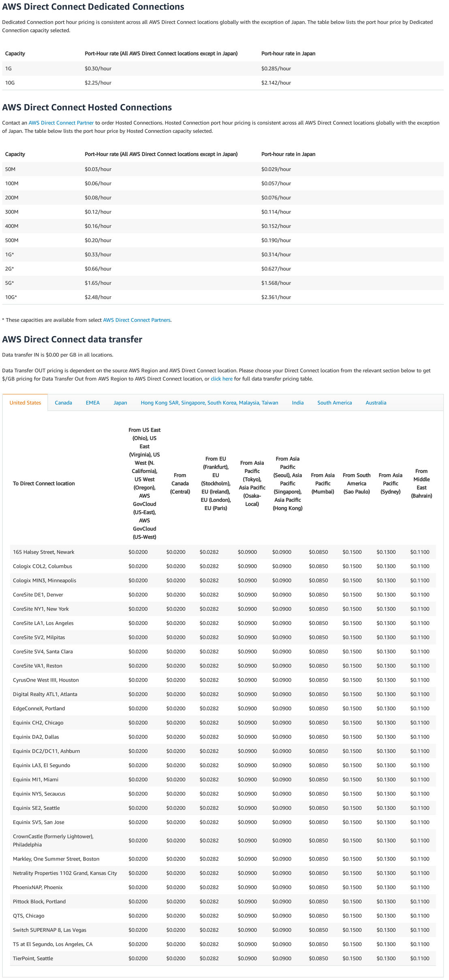Click the 500M capacity row label
Image resolution: width=449 pixels, height=980 pixels.
pyautogui.click(x=12, y=240)
